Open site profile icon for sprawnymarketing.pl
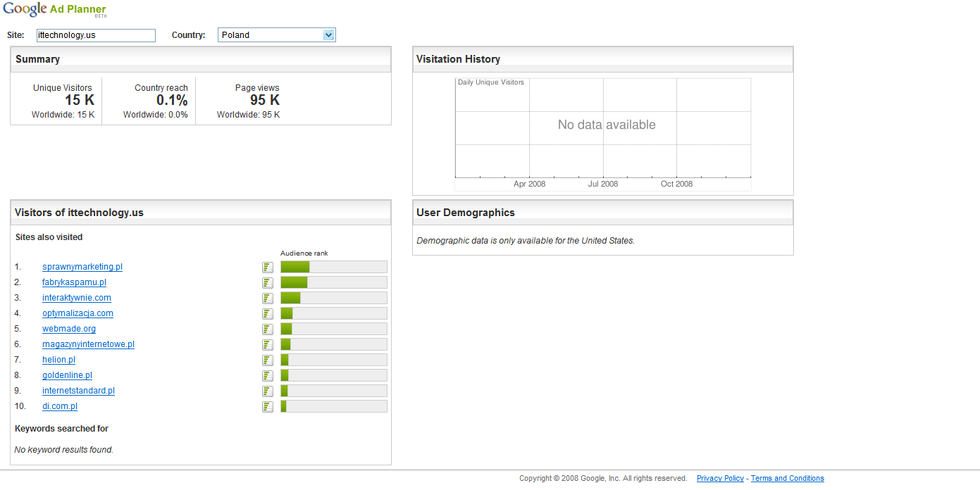Screen dimensions: 980x490 [268, 267]
